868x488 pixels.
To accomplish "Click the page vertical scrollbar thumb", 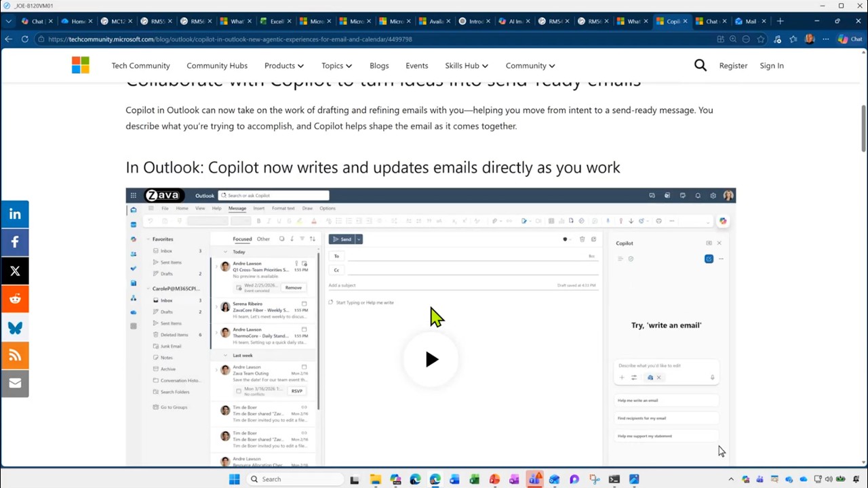I will 863,129.
